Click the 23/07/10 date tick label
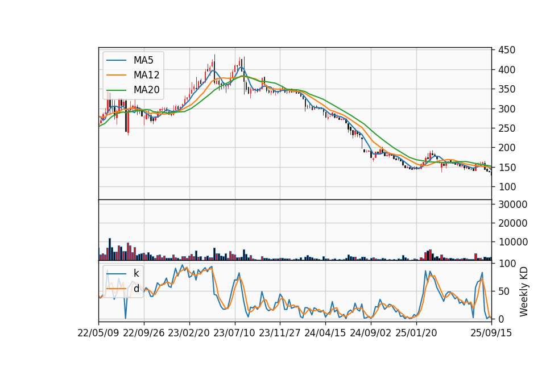 [234, 333]
